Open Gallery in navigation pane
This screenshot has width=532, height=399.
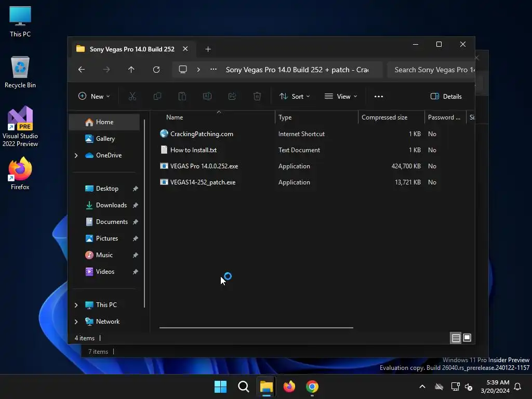pyautogui.click(x=104, y=138)
